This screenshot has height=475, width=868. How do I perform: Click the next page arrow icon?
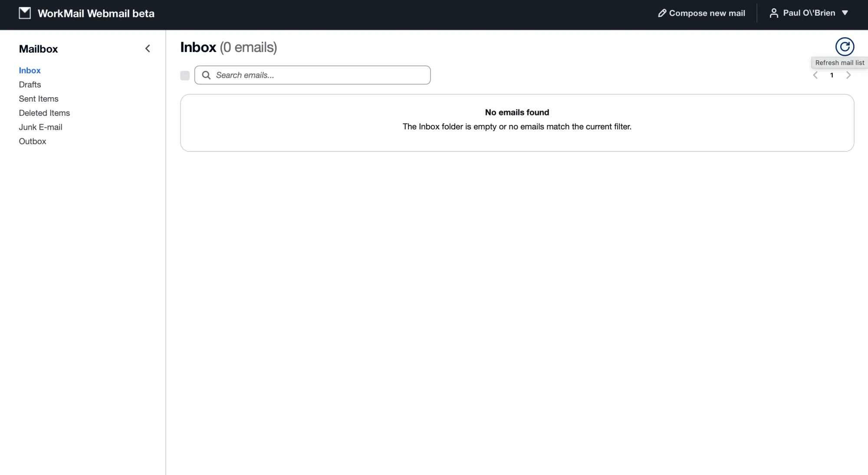848,75
